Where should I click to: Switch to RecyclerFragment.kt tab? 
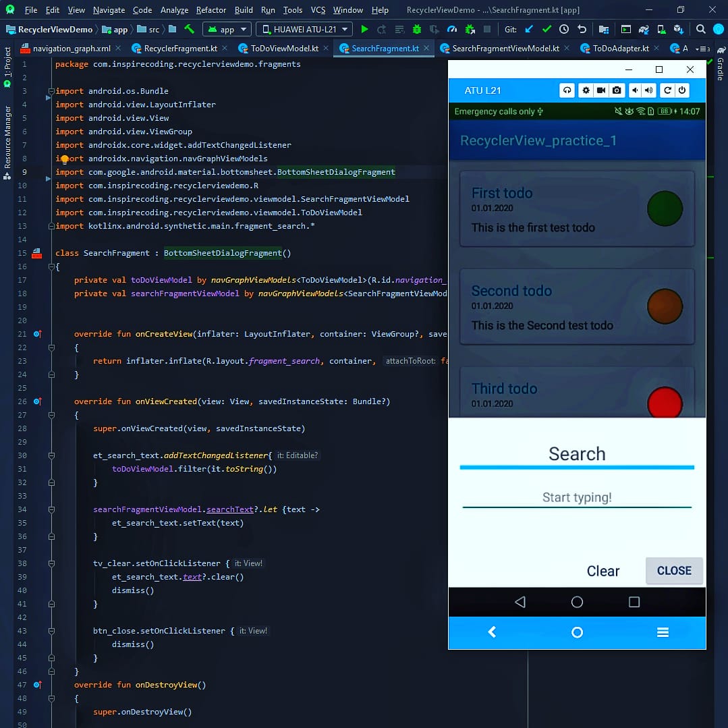[x=180, y=49]
